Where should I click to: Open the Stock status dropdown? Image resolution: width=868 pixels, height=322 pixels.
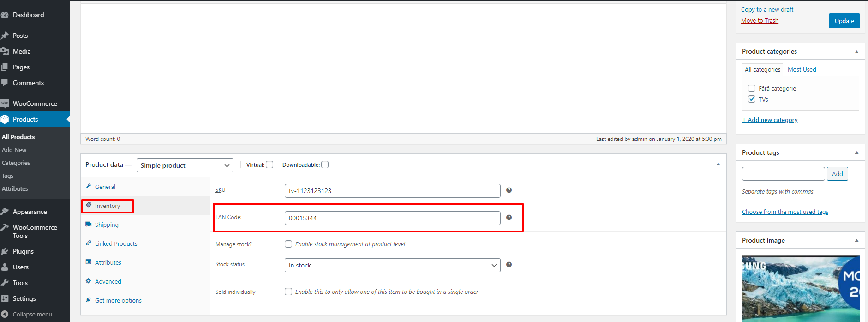(392, 265)
